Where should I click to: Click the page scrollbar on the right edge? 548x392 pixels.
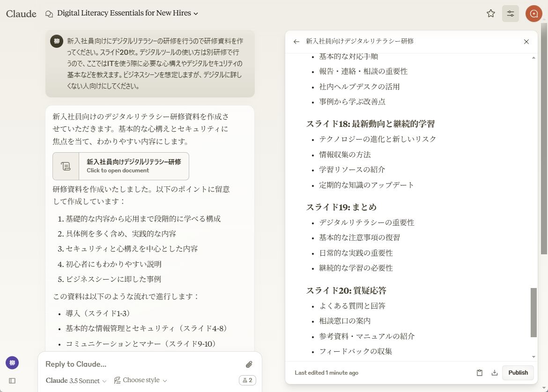[x=544, y=138]
